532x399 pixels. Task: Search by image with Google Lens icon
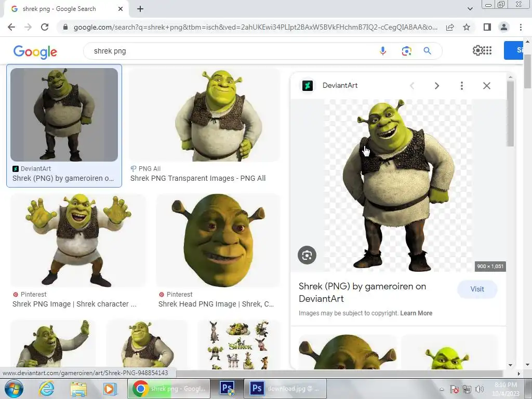(406, 51)
